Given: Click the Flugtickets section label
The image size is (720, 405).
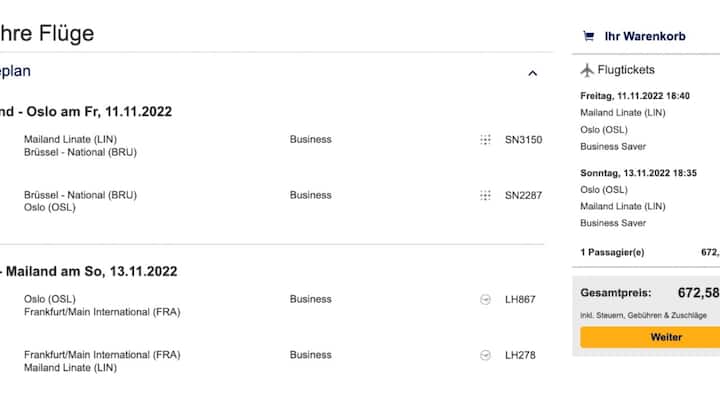Looking at the screenshot, I should (x=626, y=70).
